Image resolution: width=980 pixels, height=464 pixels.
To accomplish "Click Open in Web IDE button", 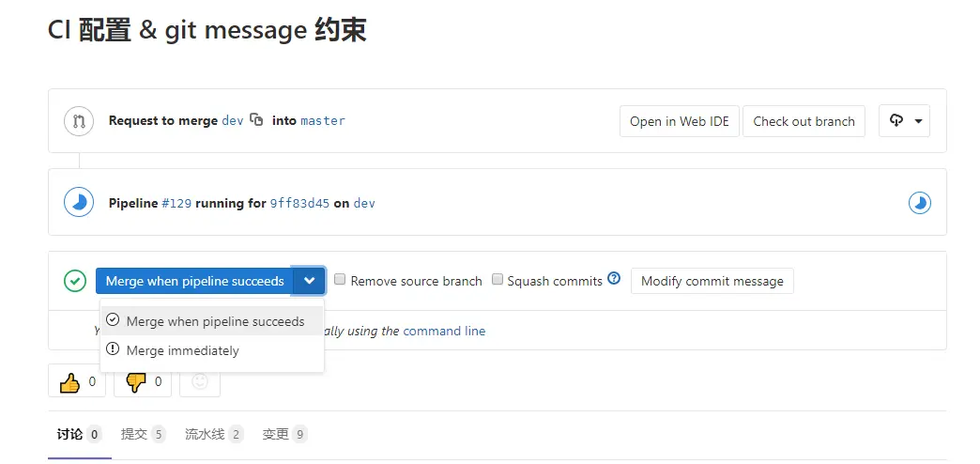I will [x=680, y=121].
